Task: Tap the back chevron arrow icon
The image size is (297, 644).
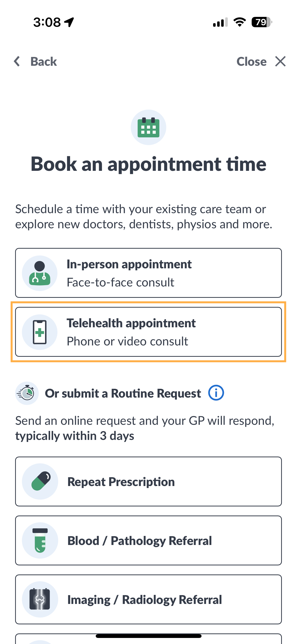Action: tap(17, 61)
